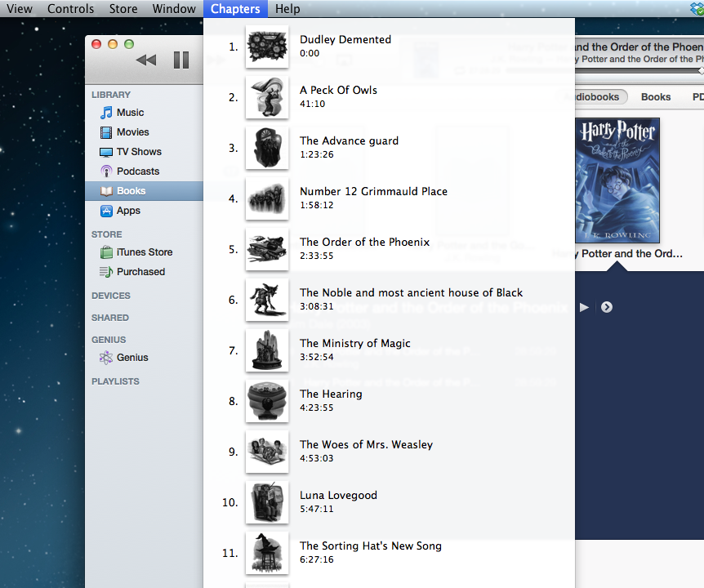704x588 pixels.
Task: Open the Store menu
Action: [x=123, y=8]
